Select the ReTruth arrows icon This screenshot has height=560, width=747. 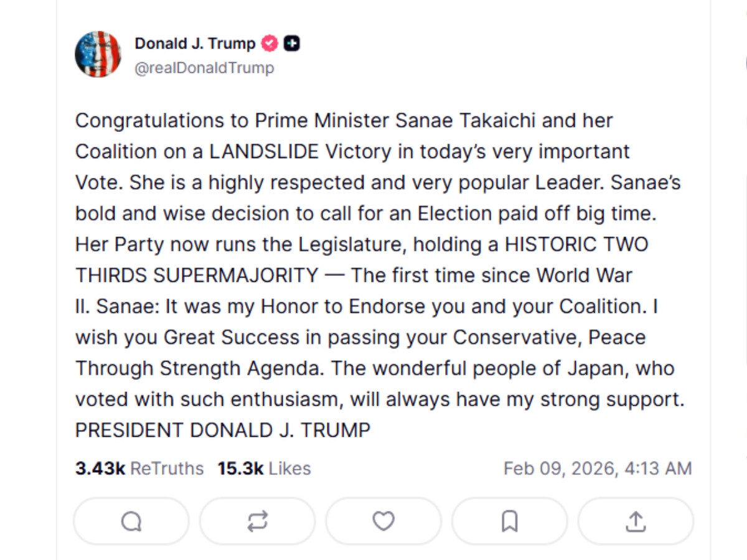pyautogui.click(x=256, y=521)
